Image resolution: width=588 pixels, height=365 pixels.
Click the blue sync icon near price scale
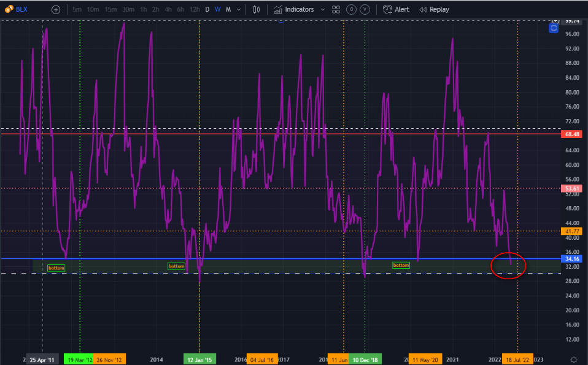tap(554, 28)
